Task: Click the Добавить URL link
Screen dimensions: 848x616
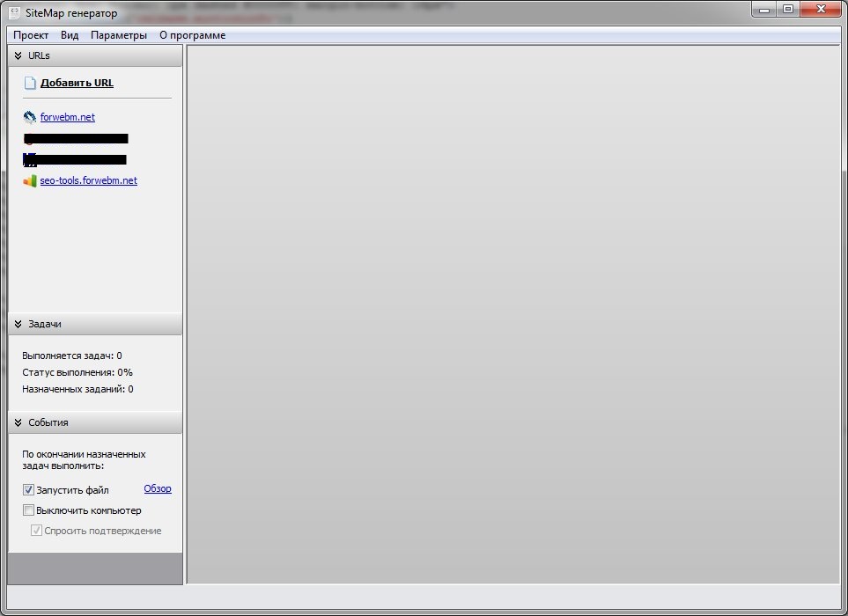Action: coord(77,84)
